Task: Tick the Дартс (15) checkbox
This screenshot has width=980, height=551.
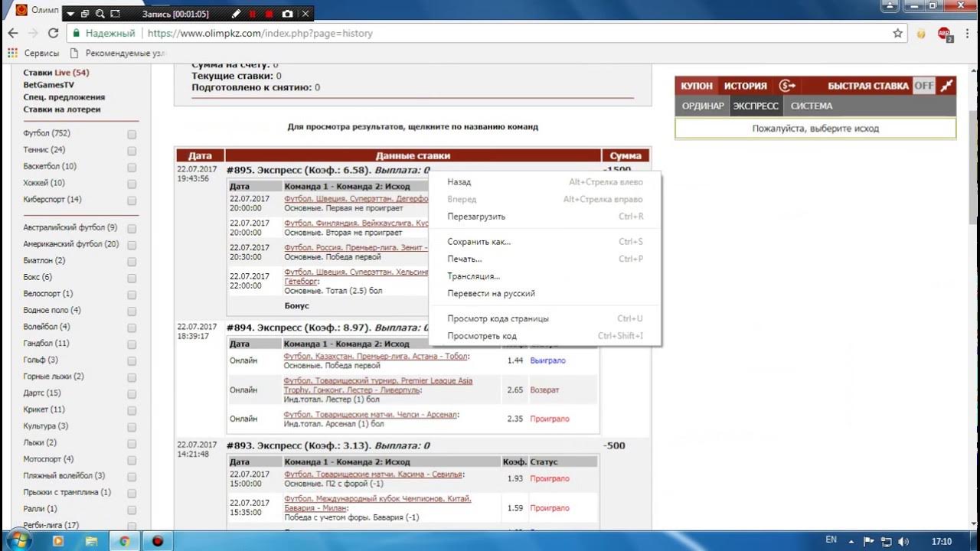Action: point(132,394)
